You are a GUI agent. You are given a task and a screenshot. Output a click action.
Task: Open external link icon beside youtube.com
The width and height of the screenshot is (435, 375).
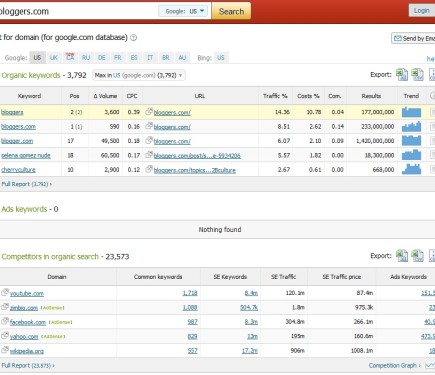click(5, 292)
